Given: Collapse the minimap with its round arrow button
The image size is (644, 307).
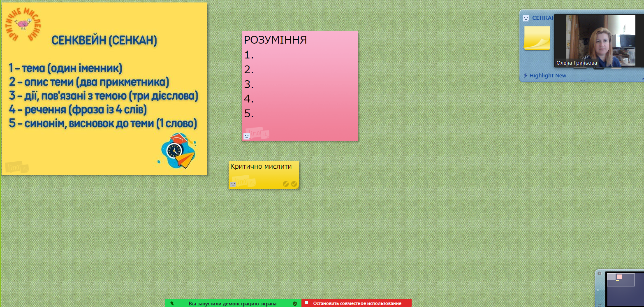Looking at the screenshot, I should 599,274.
